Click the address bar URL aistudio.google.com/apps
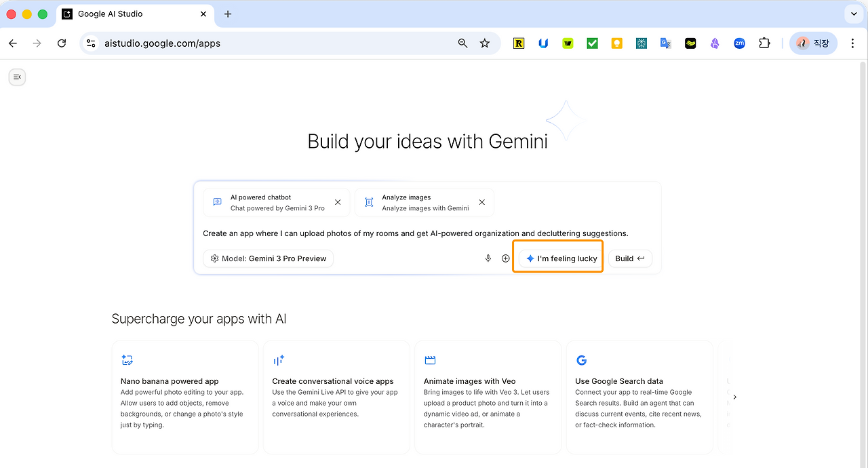Screen dimensions: 868x468 click(x=162, y=43)
